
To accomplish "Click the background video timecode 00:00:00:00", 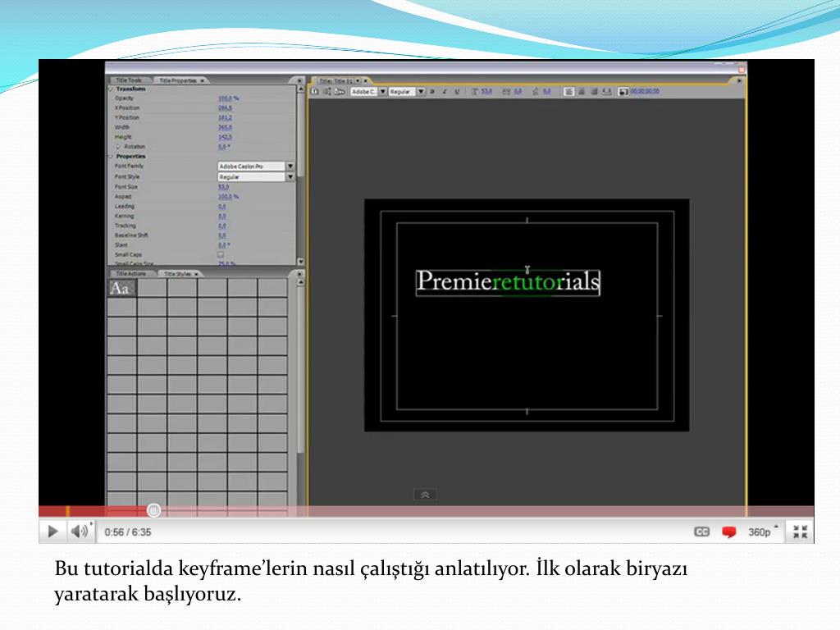I will tap(645, 91).
